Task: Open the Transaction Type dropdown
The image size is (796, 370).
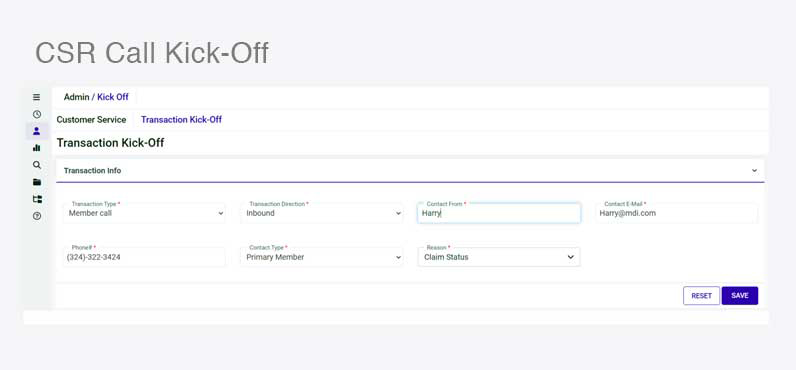Action: (x=144, y=213)
